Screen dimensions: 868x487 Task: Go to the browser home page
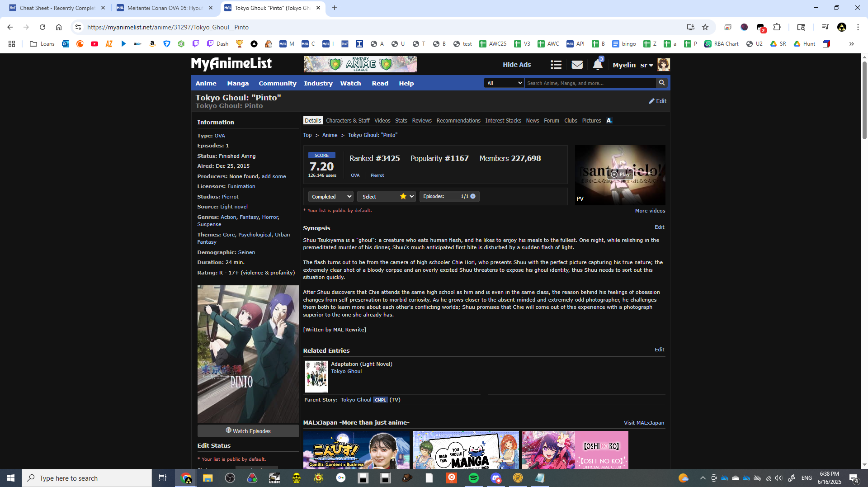click(59, 27)
